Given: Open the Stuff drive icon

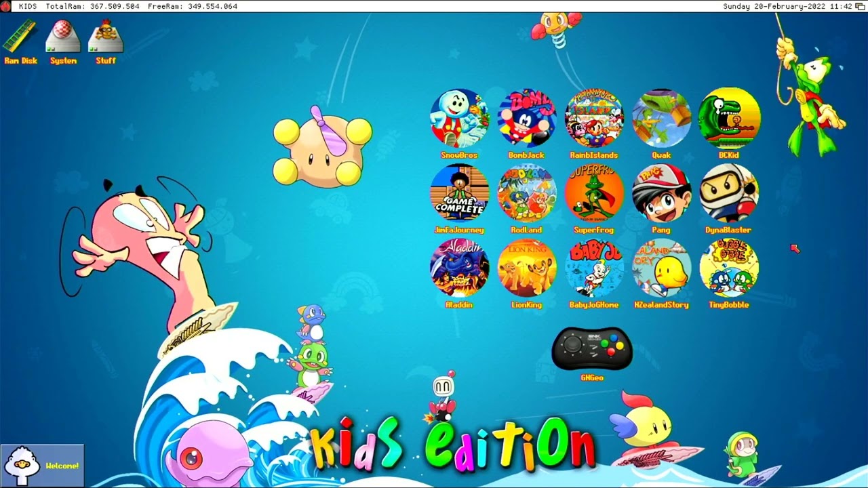Looking at the screenshot, I should 106,37.
